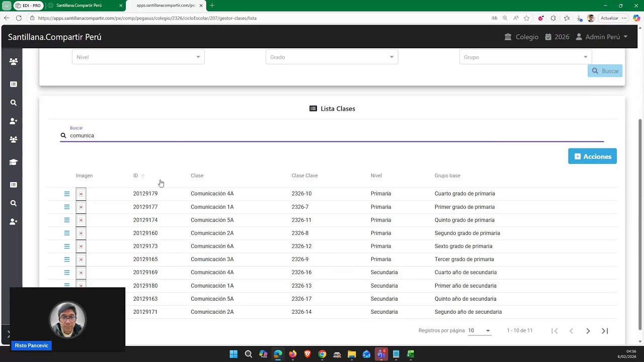Reload the current browser page
This screenshot has height=362, width=644.
point(19,18)
